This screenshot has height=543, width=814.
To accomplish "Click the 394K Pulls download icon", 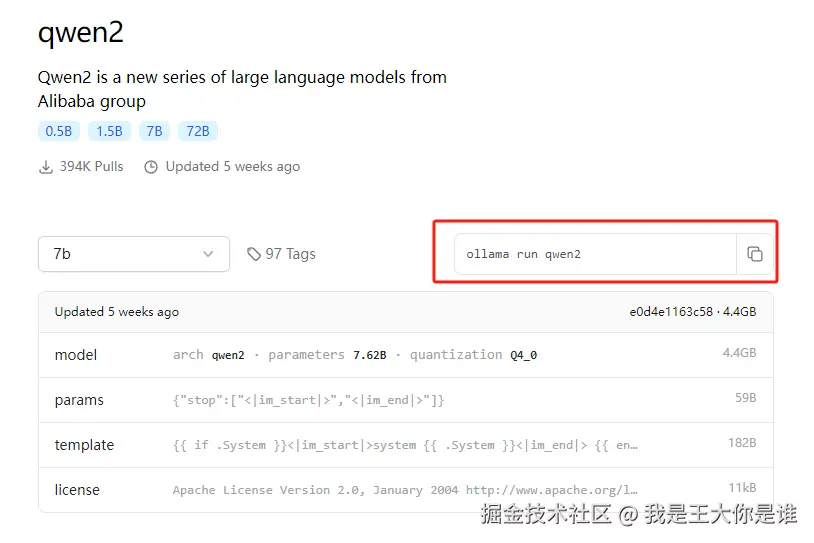I will (46, 167).
